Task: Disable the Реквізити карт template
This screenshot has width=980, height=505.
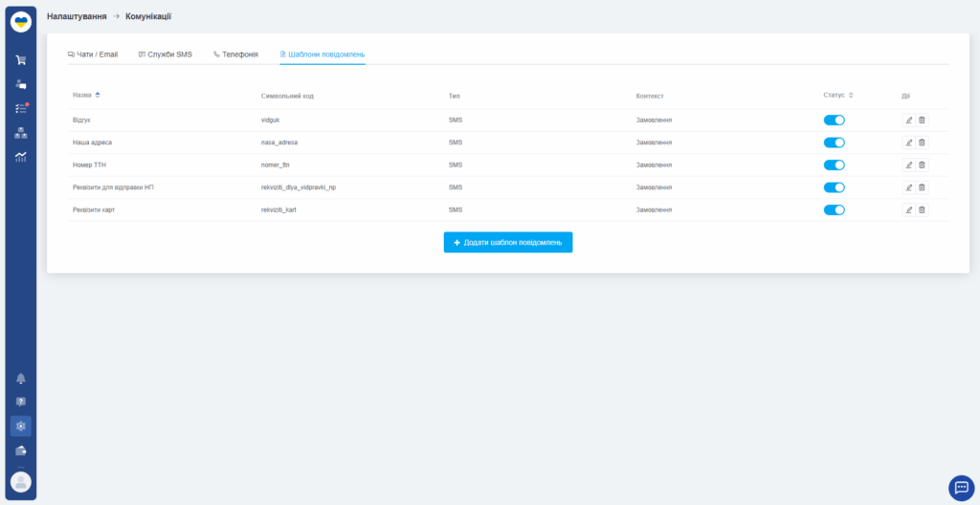Action: [x=834, y=210]
